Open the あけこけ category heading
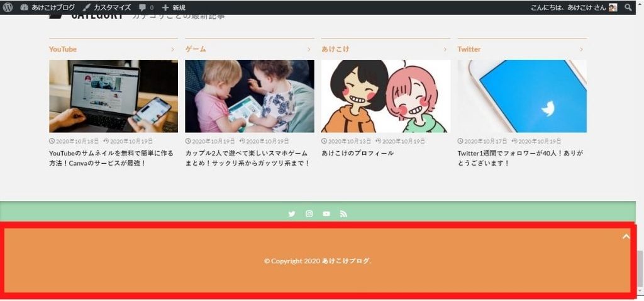The width and height of the screenshot is (644, 301). 335,49
